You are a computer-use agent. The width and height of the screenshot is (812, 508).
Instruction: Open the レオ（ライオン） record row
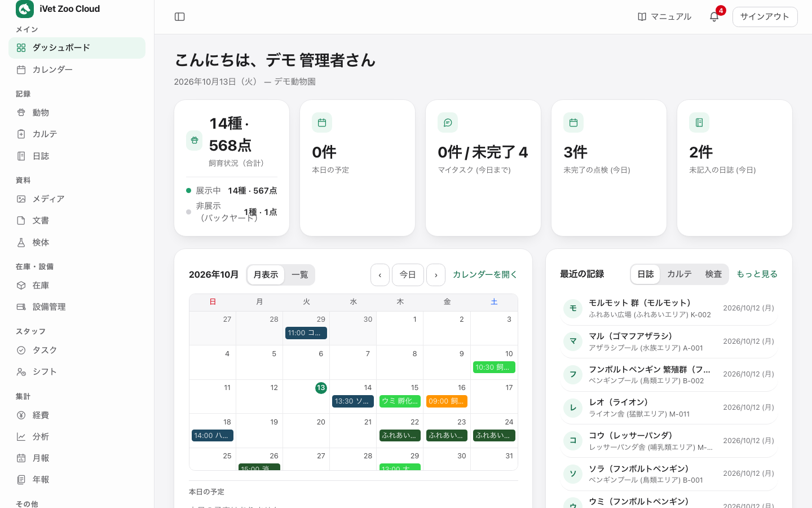click(x=669, y=408)
